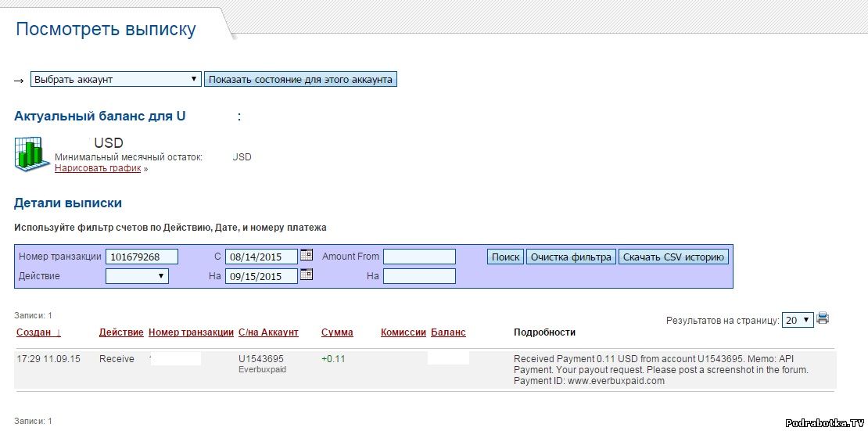Open the calendar picker for end date
The width and height of the screenshot is (868, 431).
tap(307, 275)
